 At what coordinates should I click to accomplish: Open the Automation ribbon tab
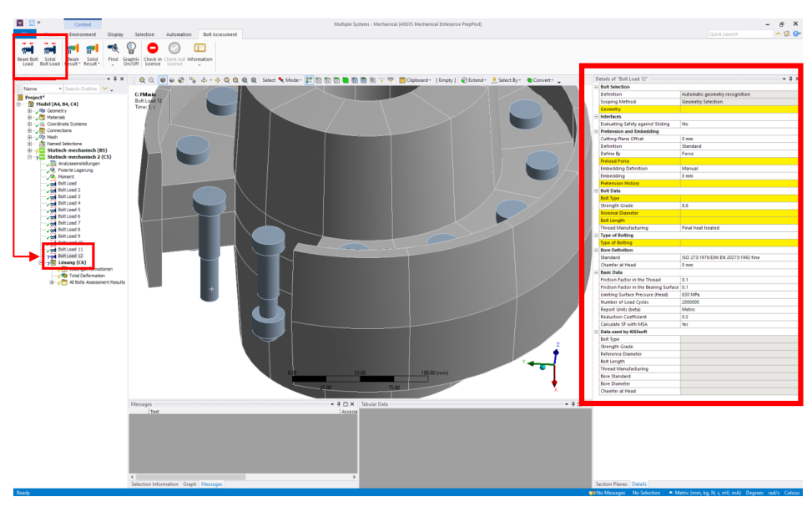(179, 34)
